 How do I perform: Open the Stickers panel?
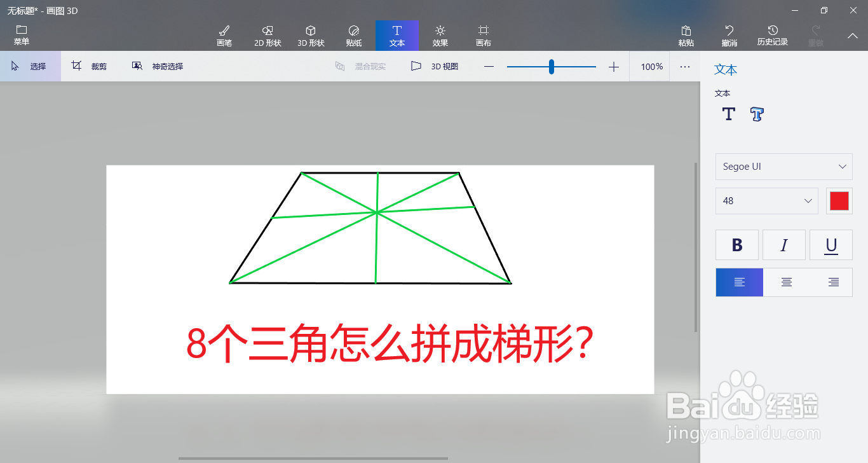tap(354, 35)
